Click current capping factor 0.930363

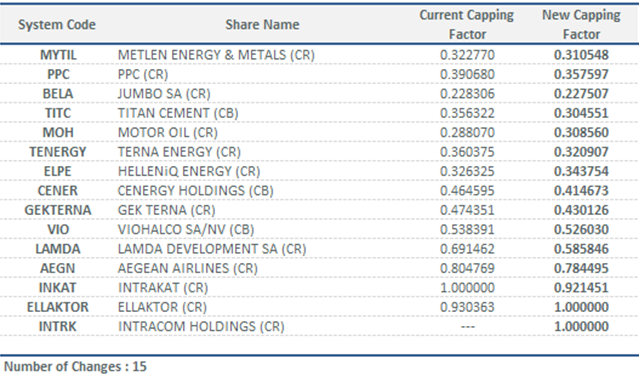467,307
